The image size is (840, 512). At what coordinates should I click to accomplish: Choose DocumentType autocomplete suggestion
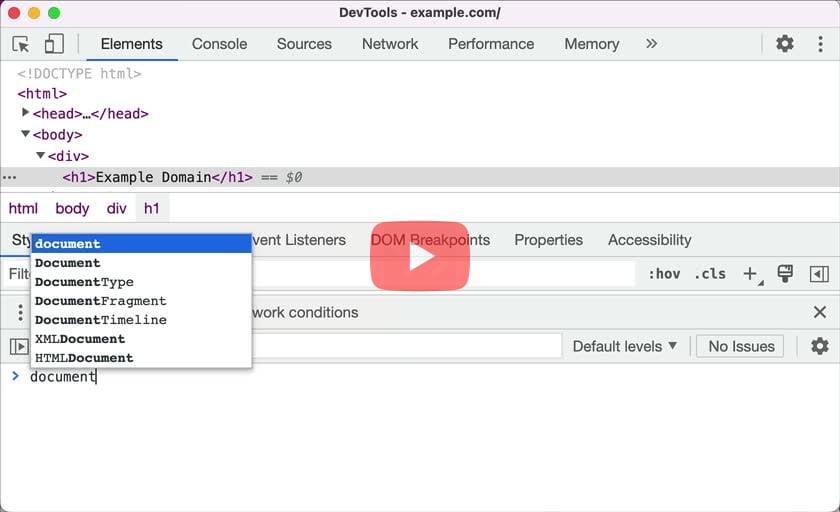[x=141, y=282]
